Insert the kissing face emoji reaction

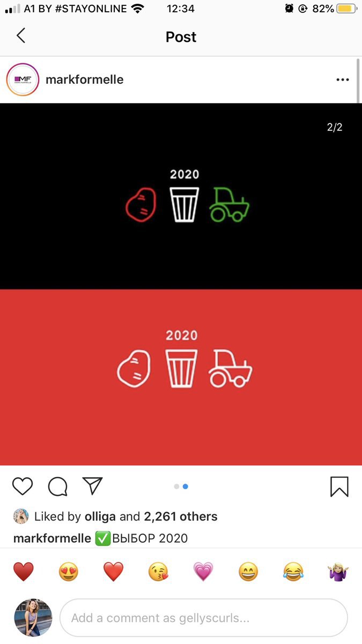point(158,572)
